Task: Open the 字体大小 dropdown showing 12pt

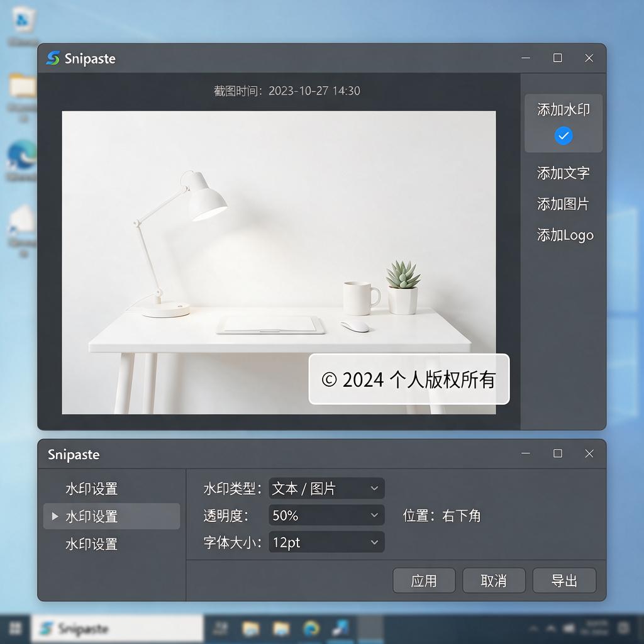Action: (x=326, y=542)
